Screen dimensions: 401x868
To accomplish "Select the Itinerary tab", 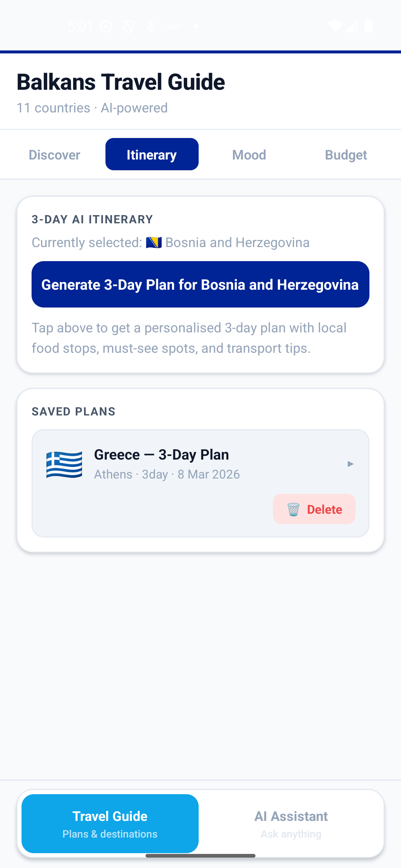I will pyautogui.click(x=151, y=154).
